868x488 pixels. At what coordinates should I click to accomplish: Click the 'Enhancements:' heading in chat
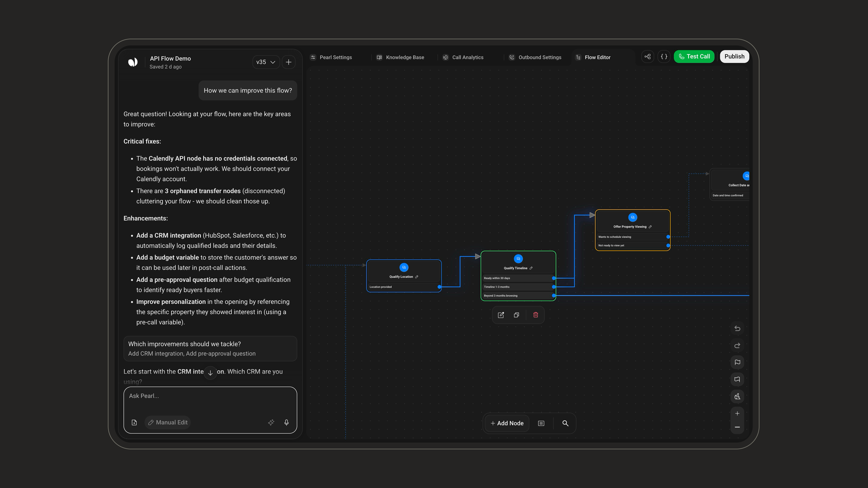tap(146, 218)
